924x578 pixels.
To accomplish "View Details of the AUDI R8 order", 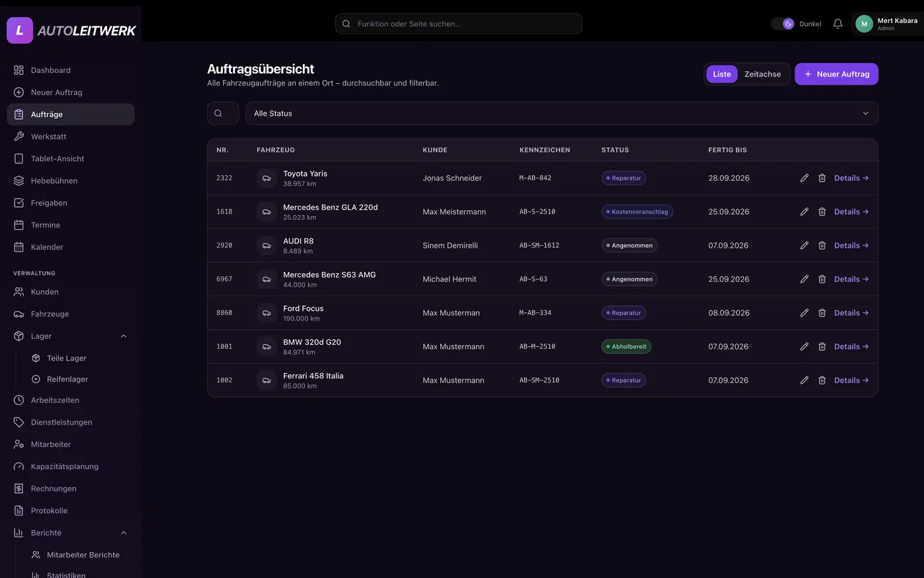I will coord(851,245).
